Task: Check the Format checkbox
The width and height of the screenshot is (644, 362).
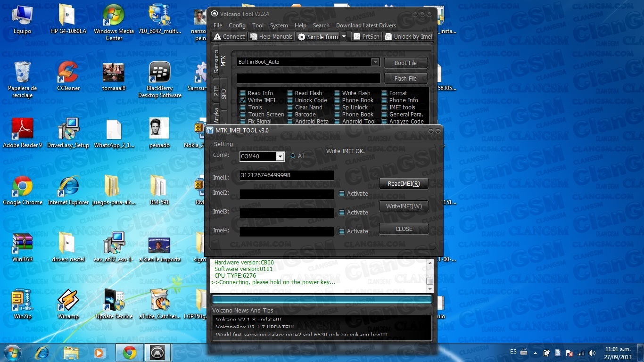Action: (384, 93)
